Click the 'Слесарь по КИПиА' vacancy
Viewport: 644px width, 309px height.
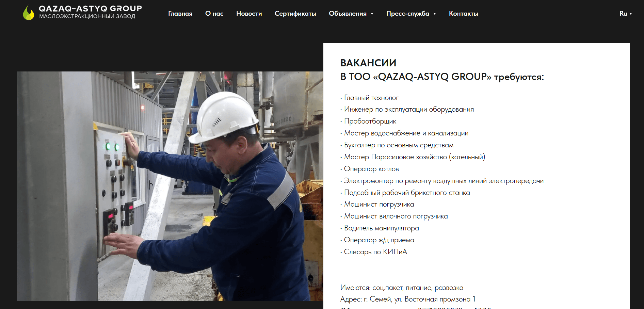coord(374,252)
